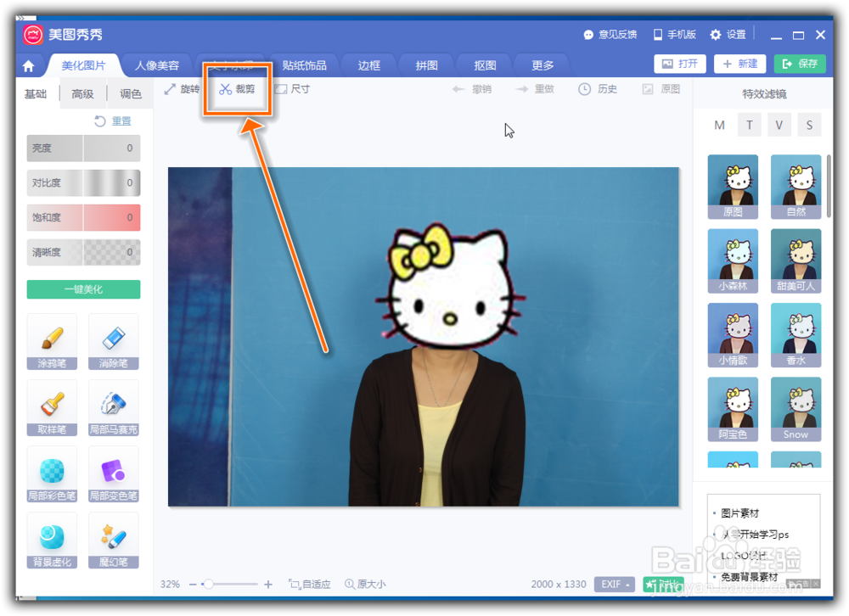
Task: Adjust the 亮度 brightness slider
Action: [83, 148]
